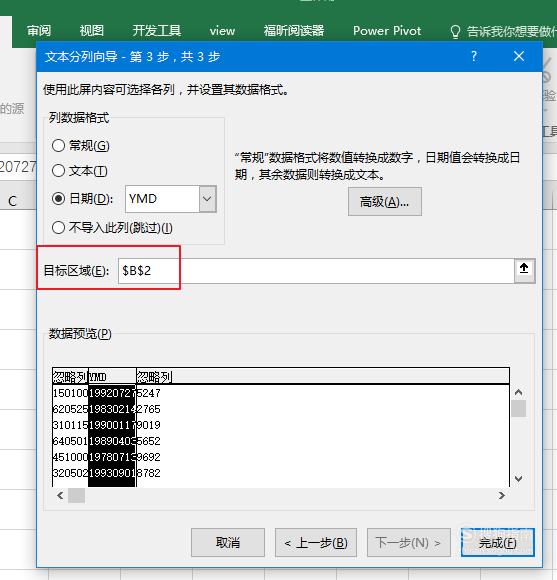This screenshot has width=557, height=580.
Task: Open the YMD date format dropdown
Action: (207, 199)
